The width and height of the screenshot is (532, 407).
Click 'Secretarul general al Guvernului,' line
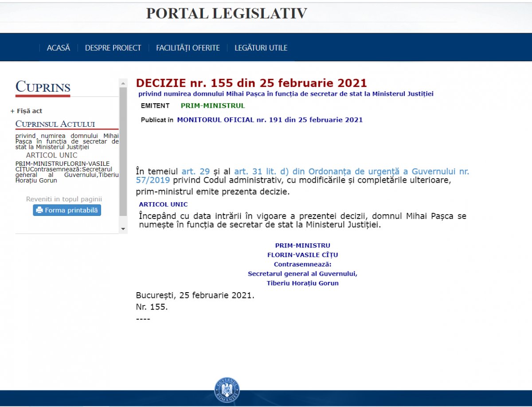(303, 274)
